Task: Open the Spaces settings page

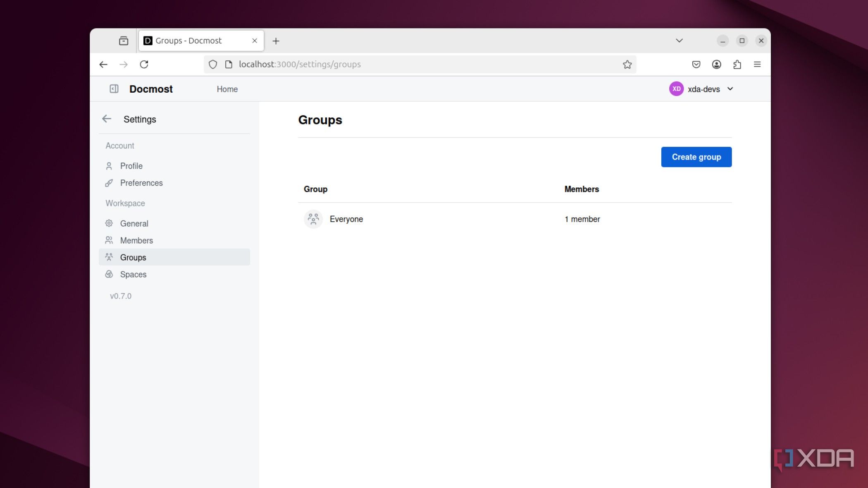Action: click(x=174, y=274)
